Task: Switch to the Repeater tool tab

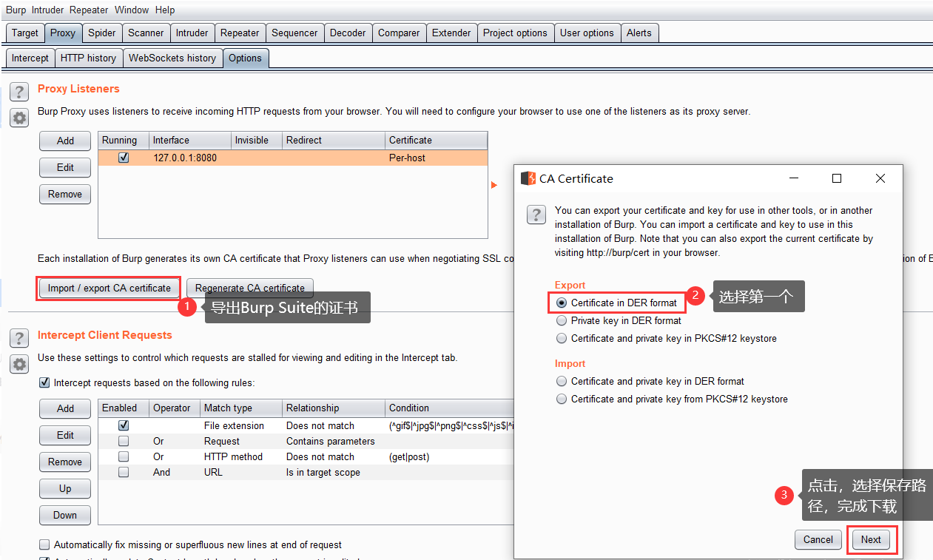Action: pyautogui.click(x=240, y=33)
